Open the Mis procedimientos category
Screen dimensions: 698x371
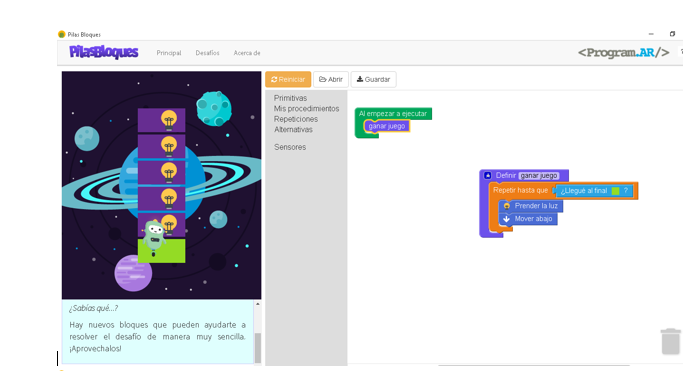pos(306,109)
